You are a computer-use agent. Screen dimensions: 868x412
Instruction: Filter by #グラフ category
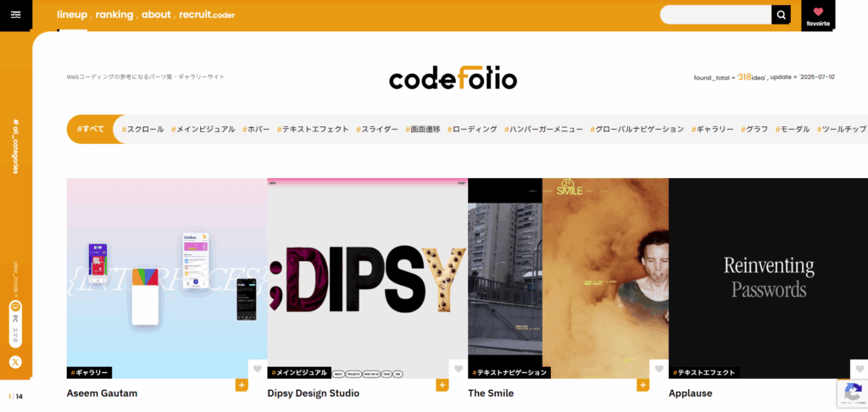click(754, 129)
